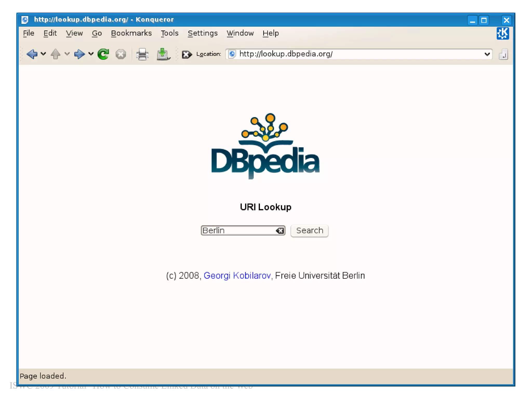The image size is (532, 399).
Task: Click the Forward navigation arrow
Action: tap(79, 54)
